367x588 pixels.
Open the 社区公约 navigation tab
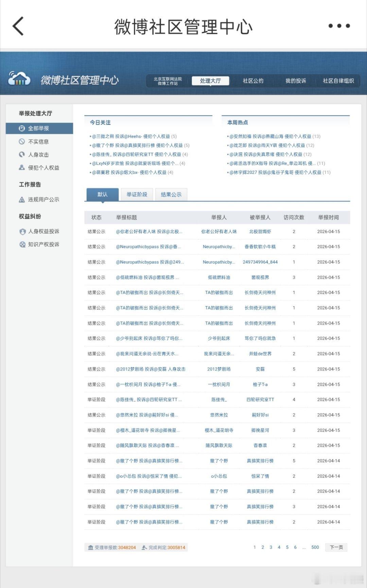pos(253,81)
